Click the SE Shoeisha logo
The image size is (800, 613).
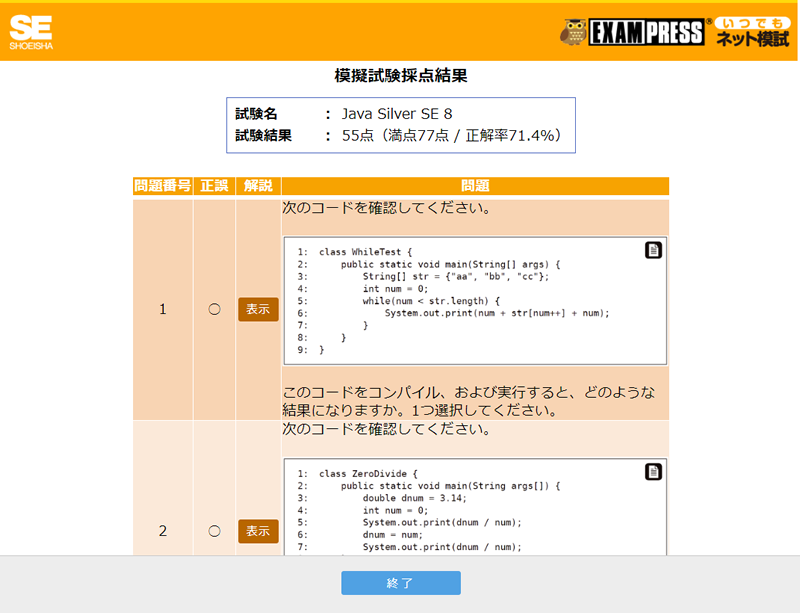coord(31,32)
